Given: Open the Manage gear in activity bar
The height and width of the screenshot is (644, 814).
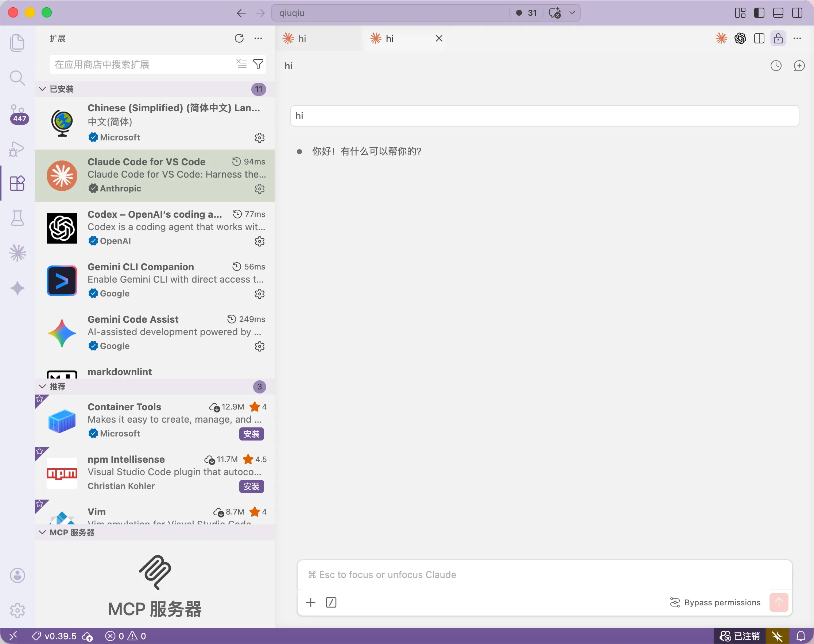Looking at the screenshot, I should pos(18,610).
